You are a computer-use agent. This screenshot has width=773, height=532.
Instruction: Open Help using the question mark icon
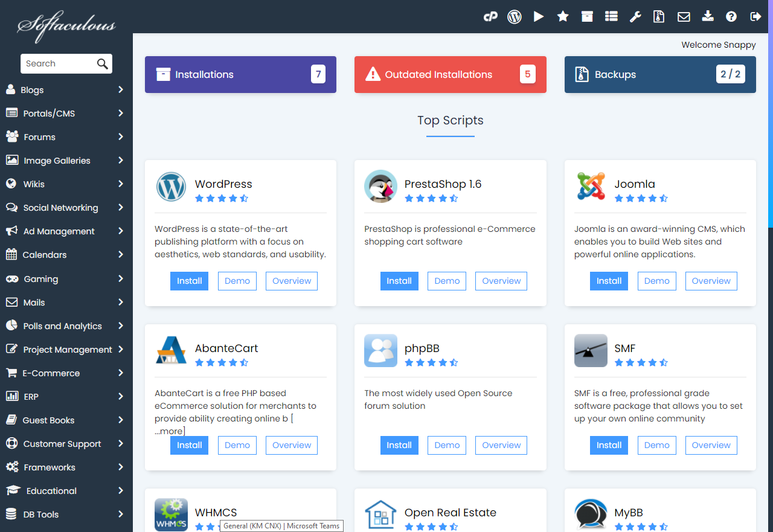(x=731, y=16)
